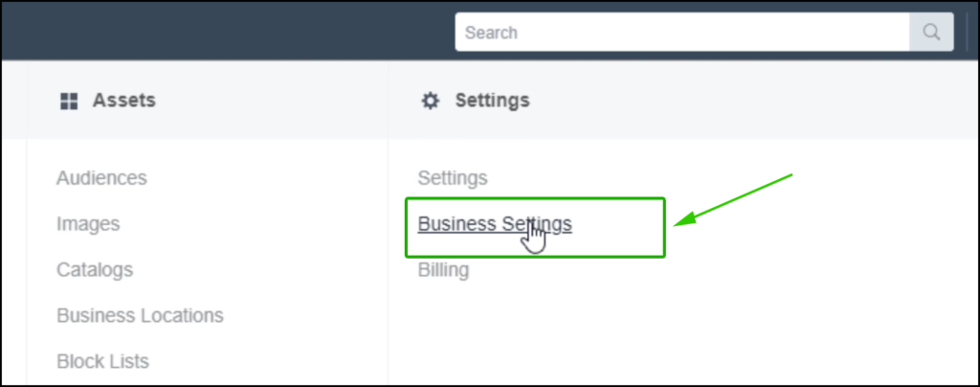The height and width of the screenshot is (387, 980).
Task: Click the green arrow annotation
Action: pyautogui.click(x=732, y=200)
